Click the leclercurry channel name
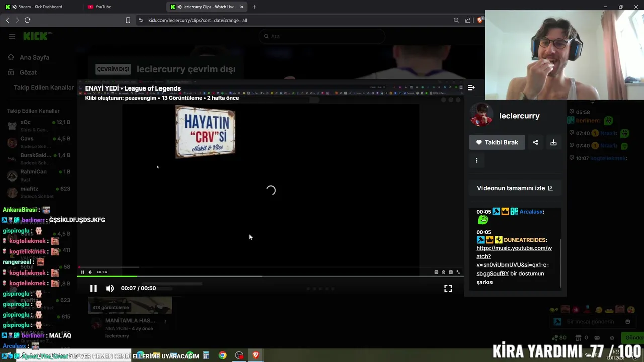This screenshot has width=644, height=362. (x=519, y=116)
